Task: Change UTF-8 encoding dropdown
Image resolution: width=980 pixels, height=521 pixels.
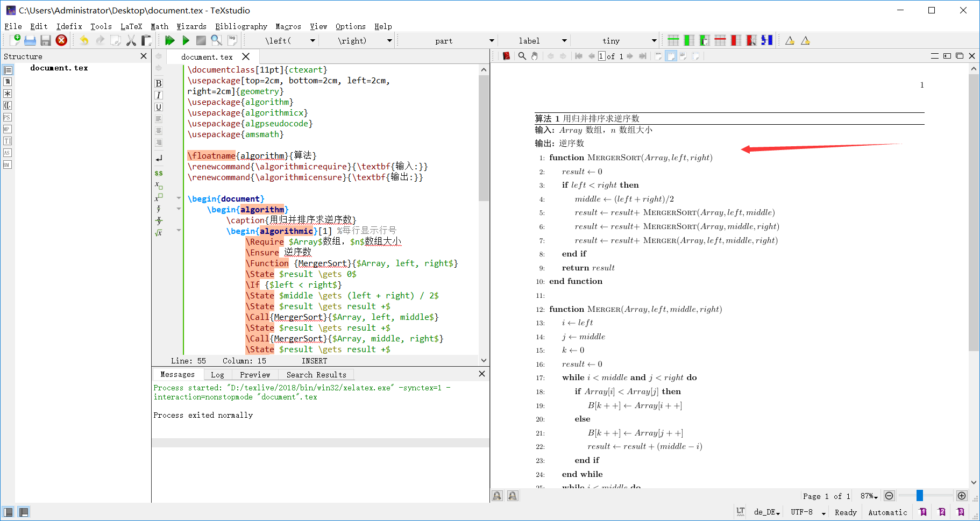Action: click(808, 512)
